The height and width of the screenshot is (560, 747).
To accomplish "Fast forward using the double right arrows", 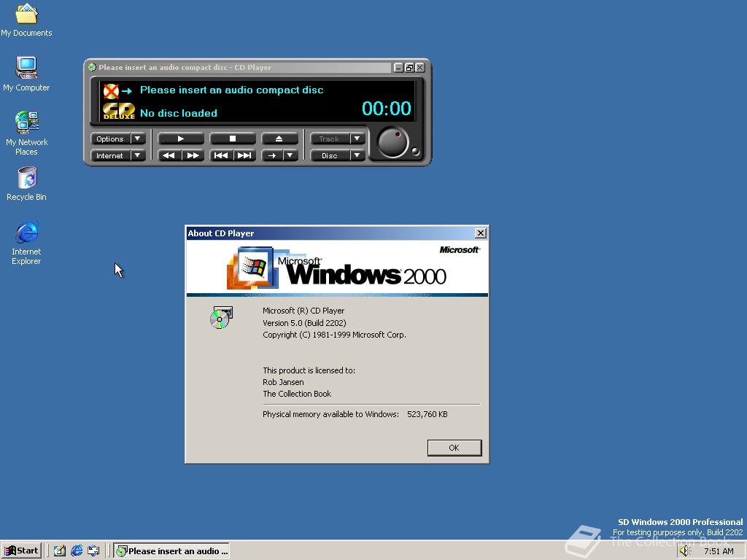I will click(x=193, y=155).
